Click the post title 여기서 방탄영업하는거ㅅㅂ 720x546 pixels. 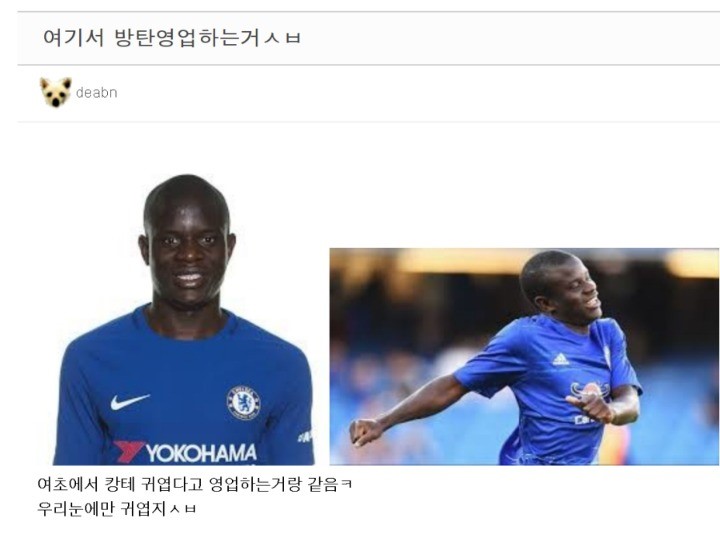coord(172,38)
